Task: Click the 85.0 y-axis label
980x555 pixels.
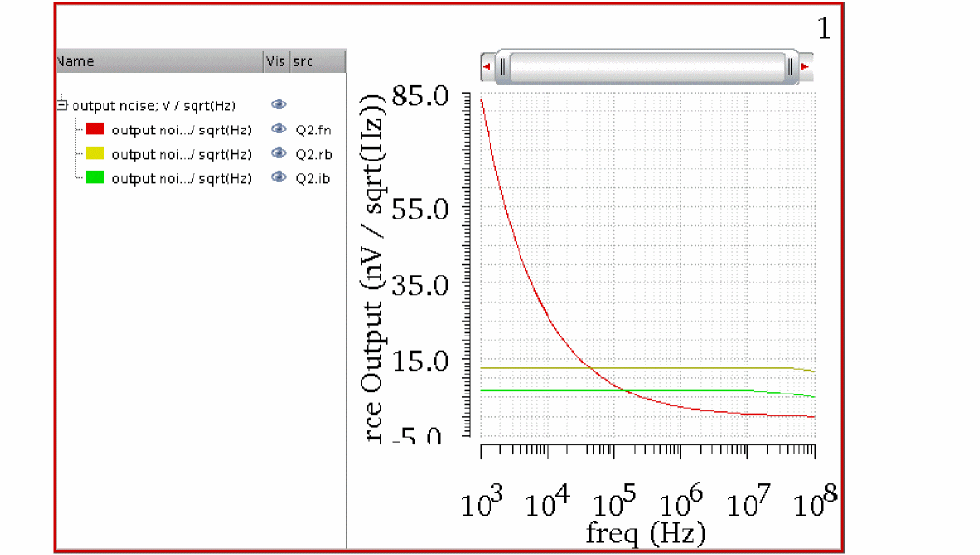Action: (420, 97)
